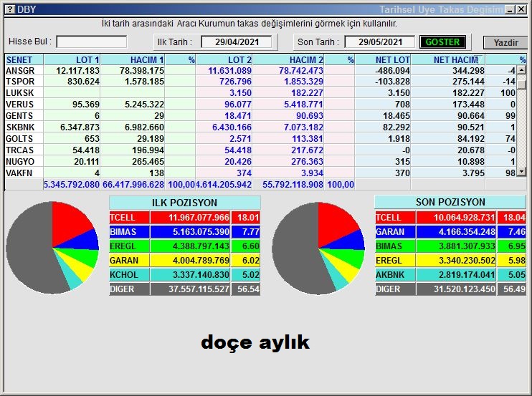
Task: Click the total 66.417.996.628 in footer
Action: point(133,185)
